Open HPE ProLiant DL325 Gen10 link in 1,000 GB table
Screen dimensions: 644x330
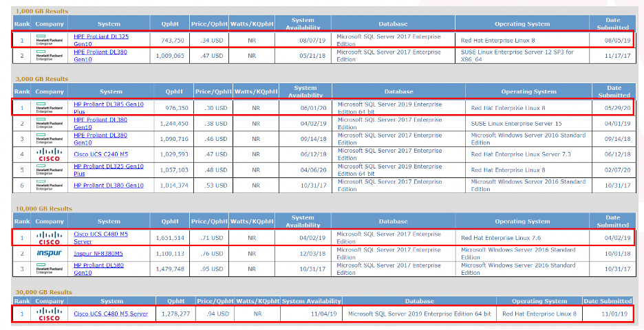[101, 41]
